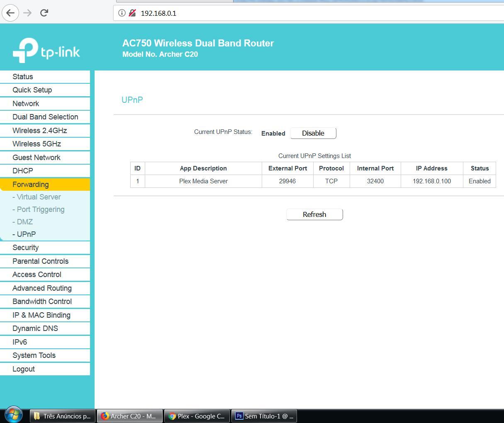504x423 pixels.
Task: Open the System Tools menu item
Action: pos(45,355)
